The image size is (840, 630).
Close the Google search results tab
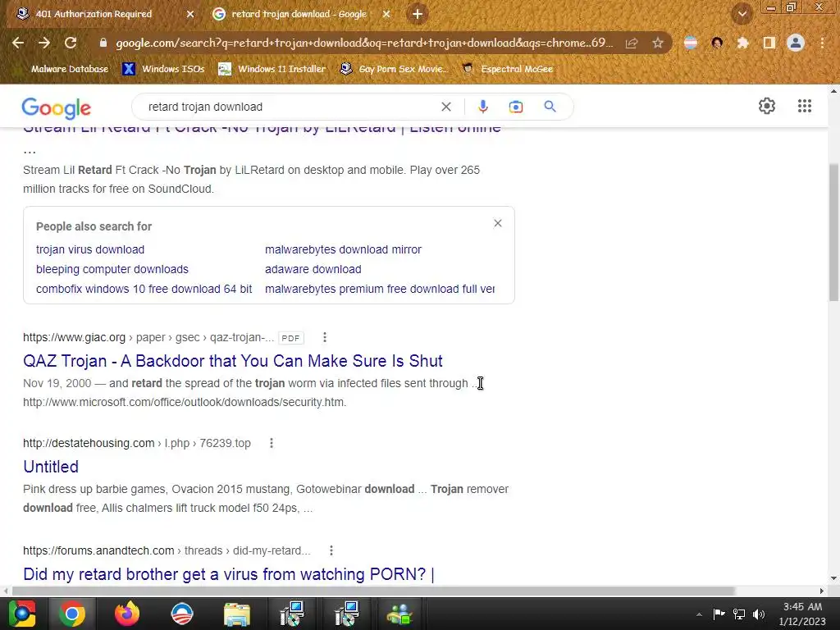[386, 14]
